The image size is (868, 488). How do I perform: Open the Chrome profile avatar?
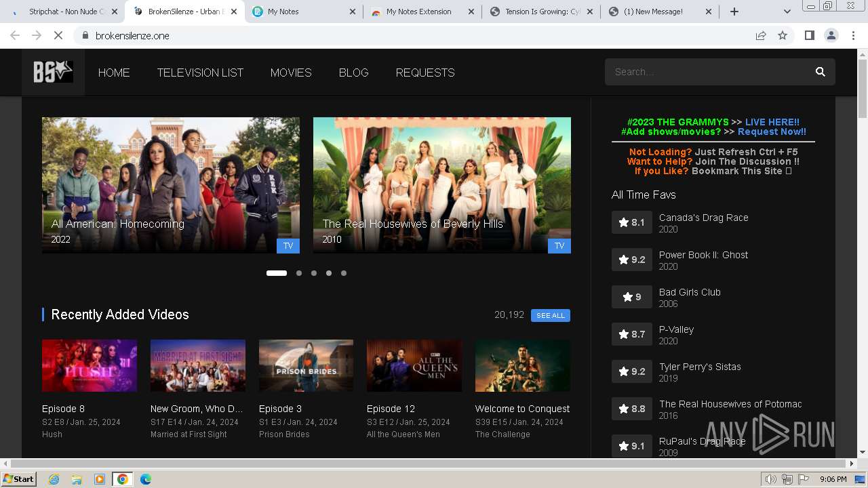coord(831,36)
